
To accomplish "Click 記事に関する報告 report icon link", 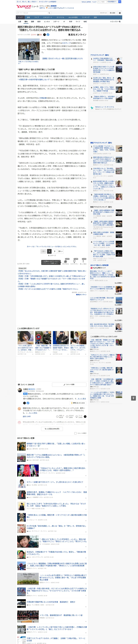I will tap(24, 264).
